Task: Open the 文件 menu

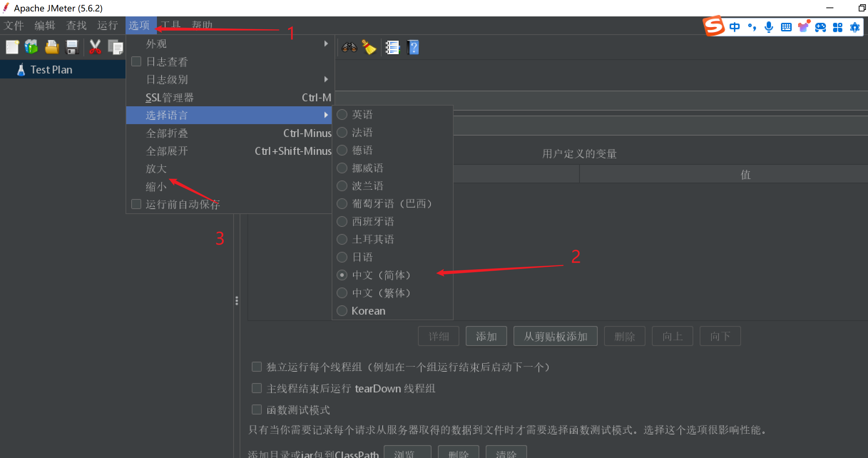Action: [14, 25]
